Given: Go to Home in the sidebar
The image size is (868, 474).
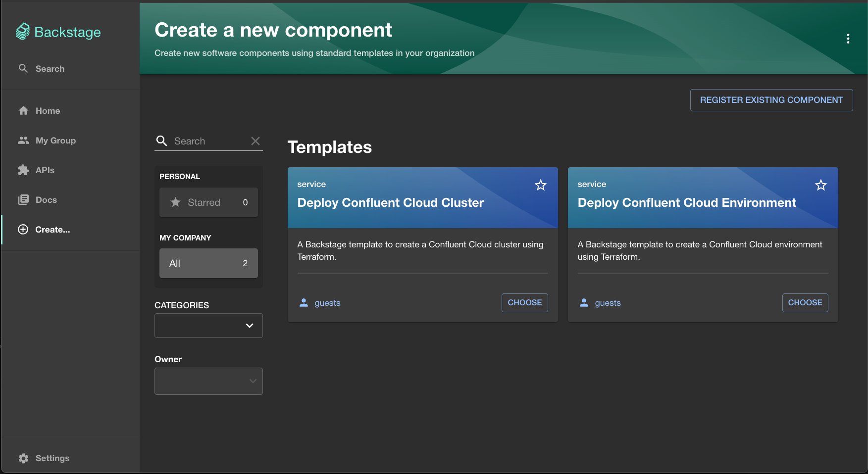Looking at the screenshot, I should click(70, 111).
